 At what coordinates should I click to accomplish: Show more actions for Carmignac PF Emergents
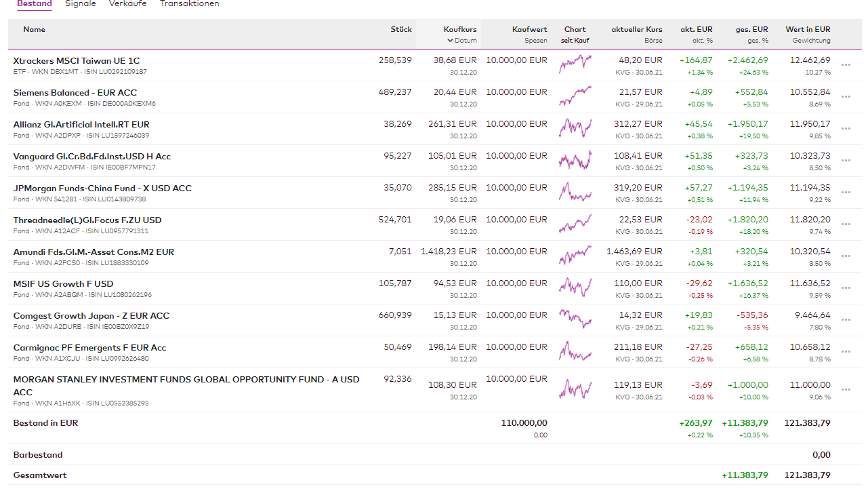pos(846,352)
